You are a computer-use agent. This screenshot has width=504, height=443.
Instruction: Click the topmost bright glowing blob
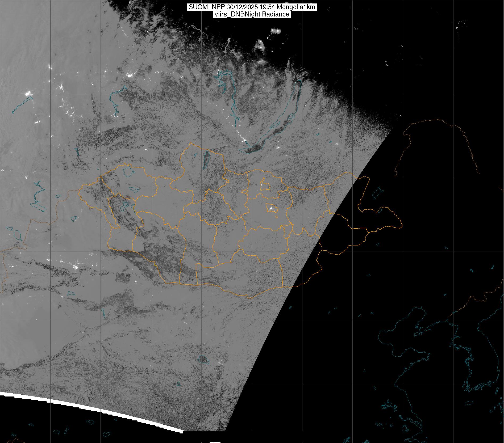click(276, 31)
